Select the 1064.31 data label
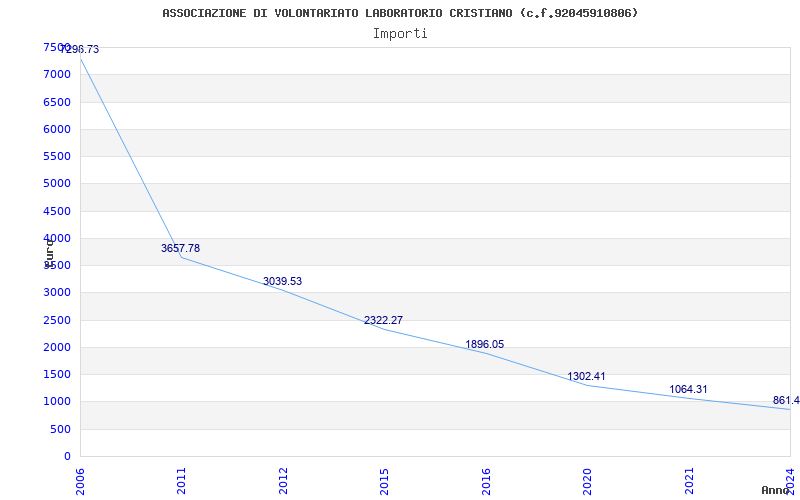Viewport: 800px width, 500px height. point(688,389)
